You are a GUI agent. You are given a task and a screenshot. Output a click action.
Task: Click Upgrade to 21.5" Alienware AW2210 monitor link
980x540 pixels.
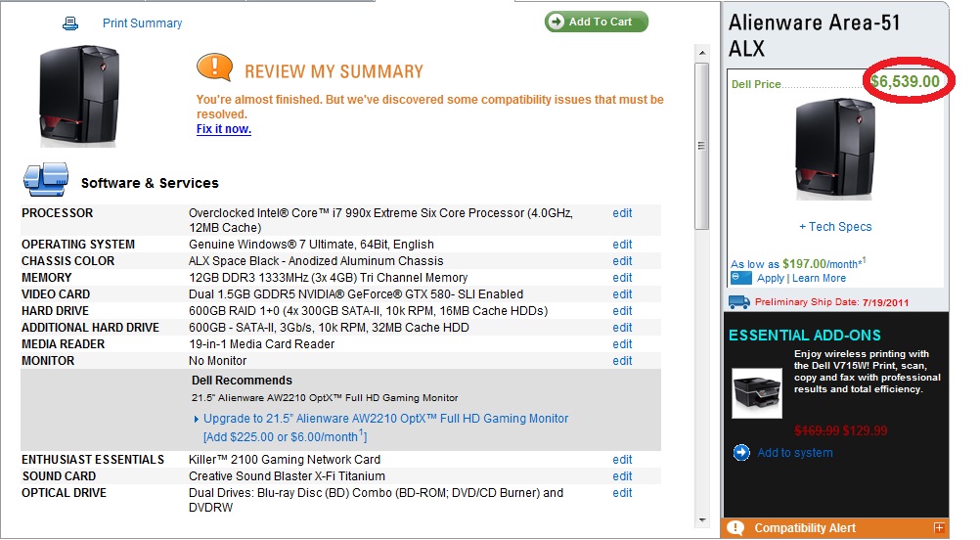coord(385,418)
